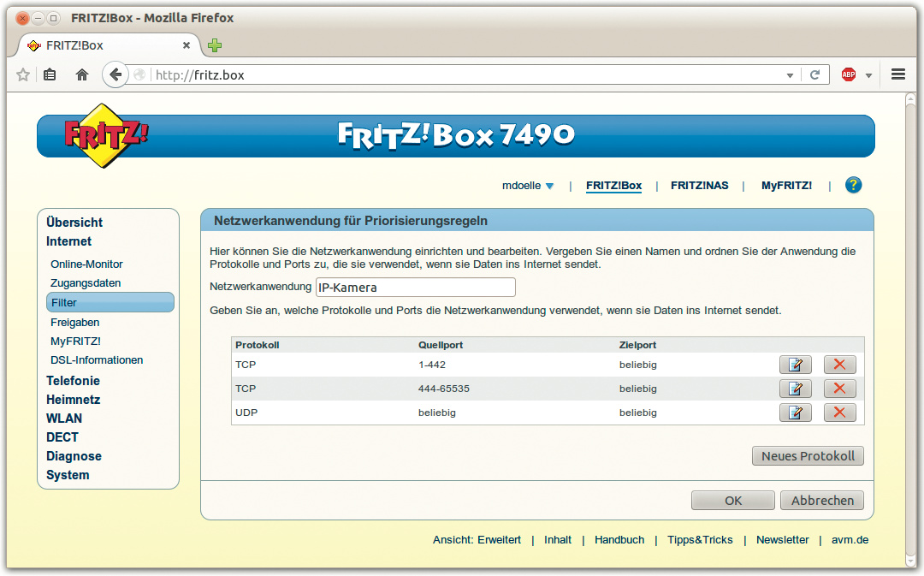This screenshot has width=924, height=576.
Task: Edit the TCP 1-442 protocol rule
Action: click(x=795, y=365)
